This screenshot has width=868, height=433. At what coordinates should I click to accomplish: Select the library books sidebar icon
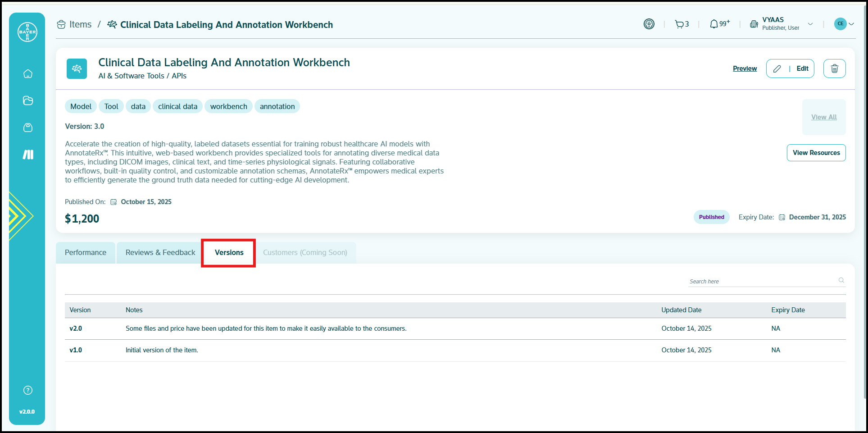coord(28,155)
